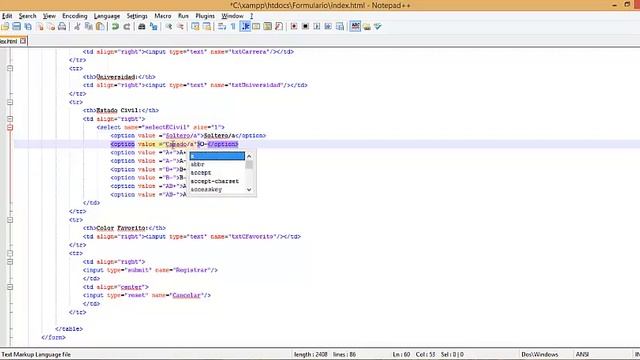640x360 pixels.
Task: Click Run macro multiple times icon
Action: click(x=328, y=27)
